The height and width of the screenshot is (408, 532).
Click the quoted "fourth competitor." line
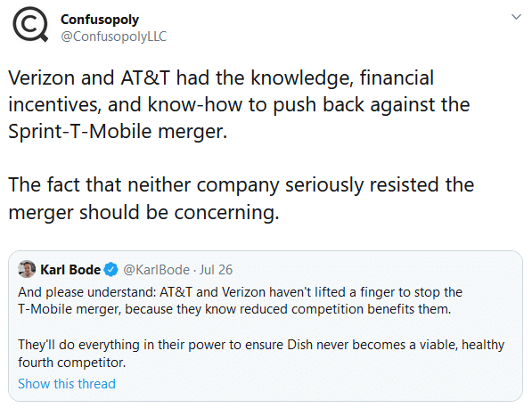[x=72, y=363]
